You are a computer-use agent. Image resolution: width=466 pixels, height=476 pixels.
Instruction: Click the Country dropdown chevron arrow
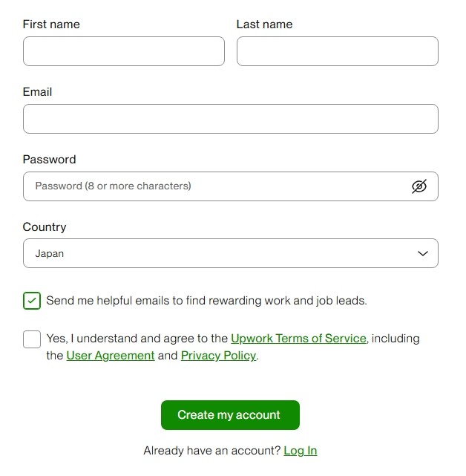click(423, 253)
